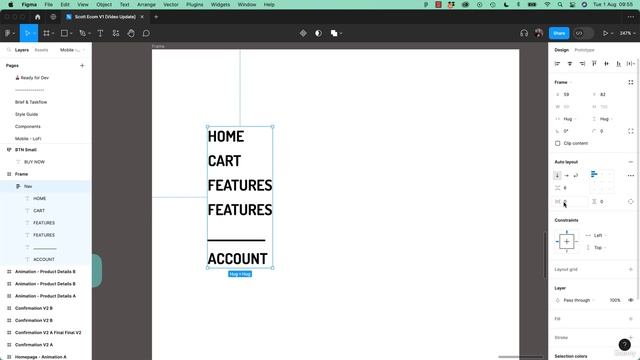Add a new page with plus button

82,66
